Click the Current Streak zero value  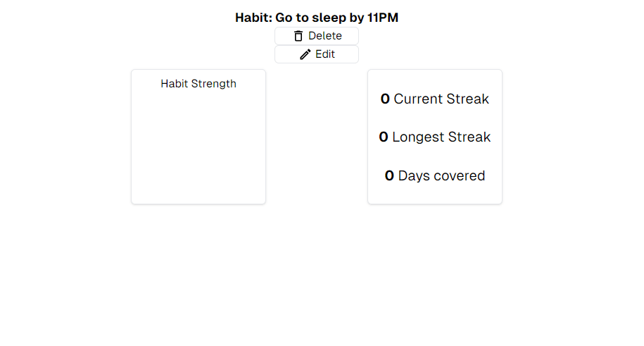[x=385, y=99]
